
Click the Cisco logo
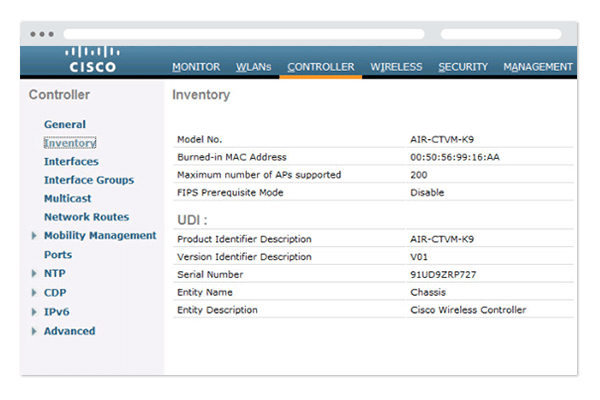tap(92, 60)
